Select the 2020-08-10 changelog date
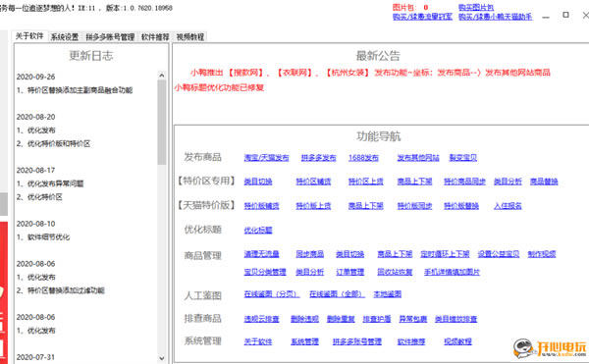The height and width of the screenshot is (364, 589). pos(35,224)
